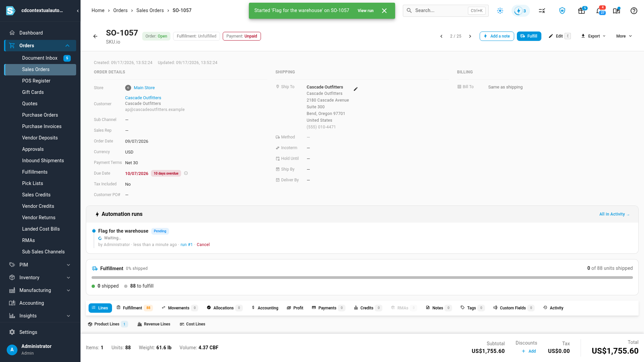
Task: Click the shield icon in header
Action: tap(562, 11)
